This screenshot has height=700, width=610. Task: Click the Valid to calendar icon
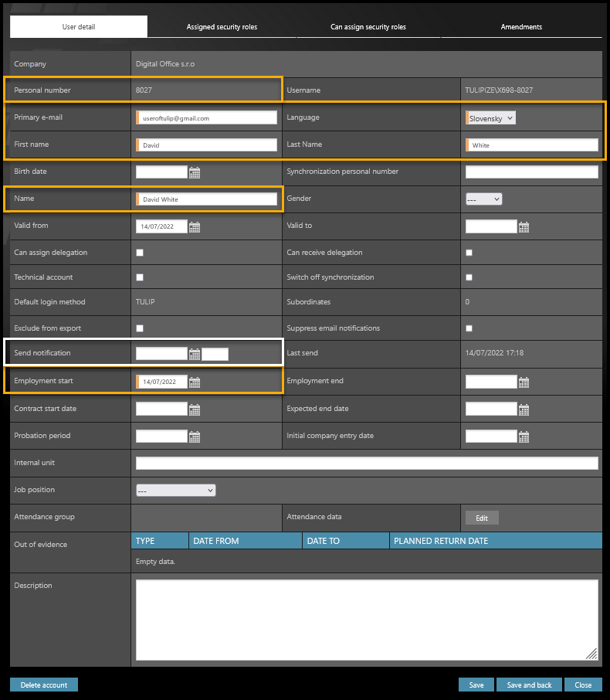click(x=524, y=227)
